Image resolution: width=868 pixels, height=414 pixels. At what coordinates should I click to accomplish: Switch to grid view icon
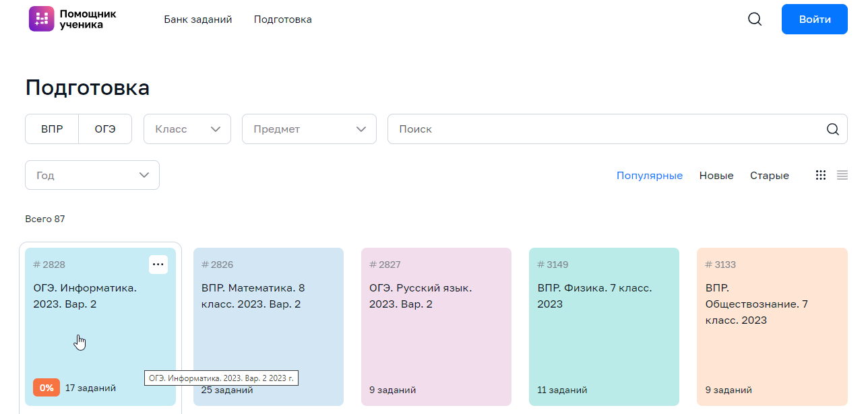pyautogui.click(x=820, y=175)
